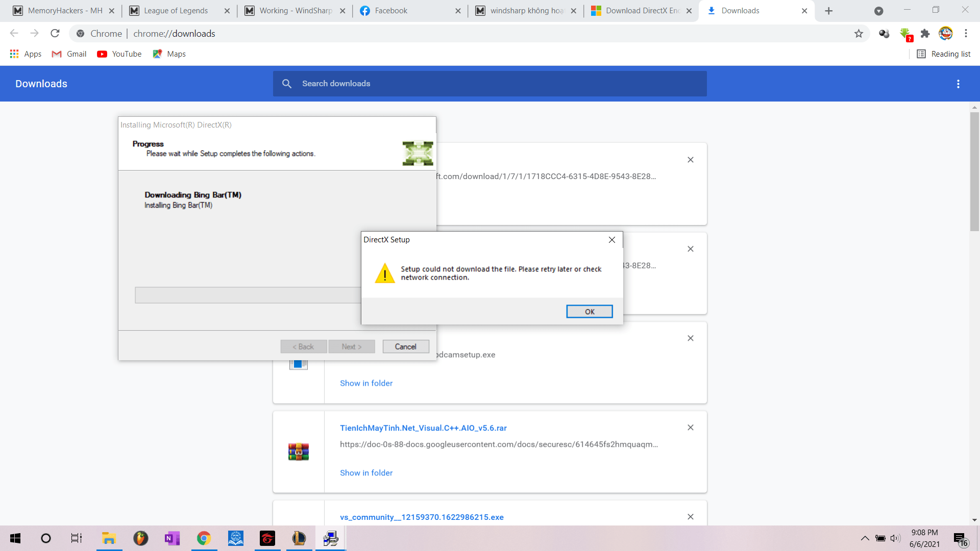Close the Facebook tab
The height and width of the screenshot is (551, 980).
pyautogui.click(x=458, y=11)
